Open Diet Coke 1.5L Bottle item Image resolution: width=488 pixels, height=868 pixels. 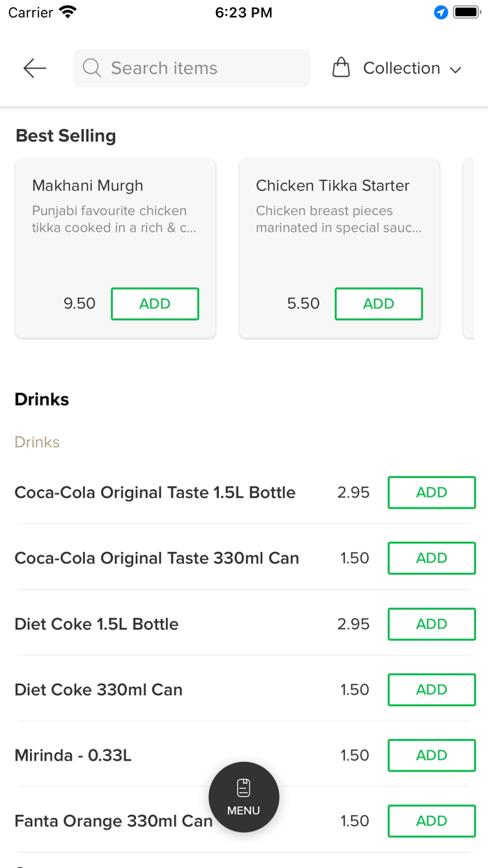click(97, 624)
